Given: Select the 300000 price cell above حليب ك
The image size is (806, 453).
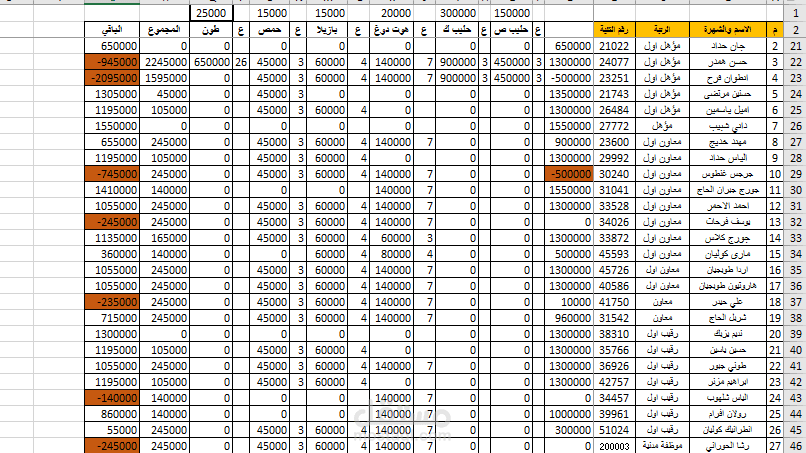Looking at the screenshot, I should point(457,13).
